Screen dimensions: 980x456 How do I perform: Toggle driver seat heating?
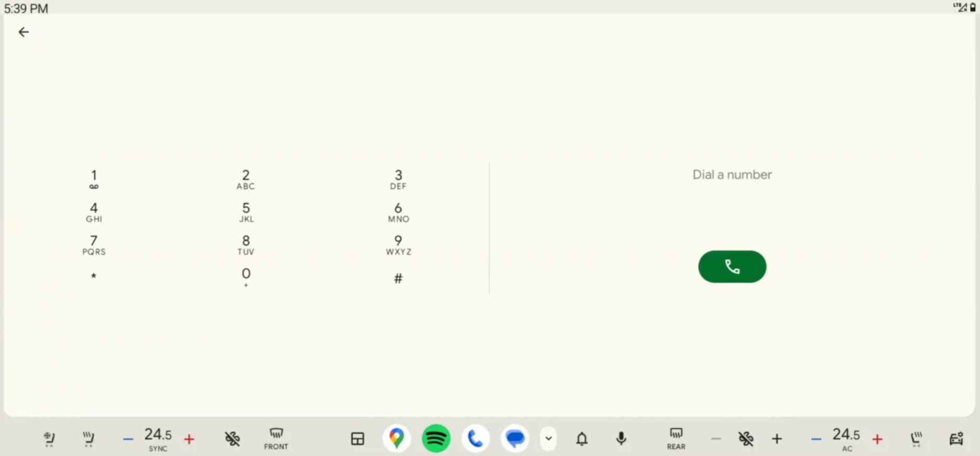point(88,438)
